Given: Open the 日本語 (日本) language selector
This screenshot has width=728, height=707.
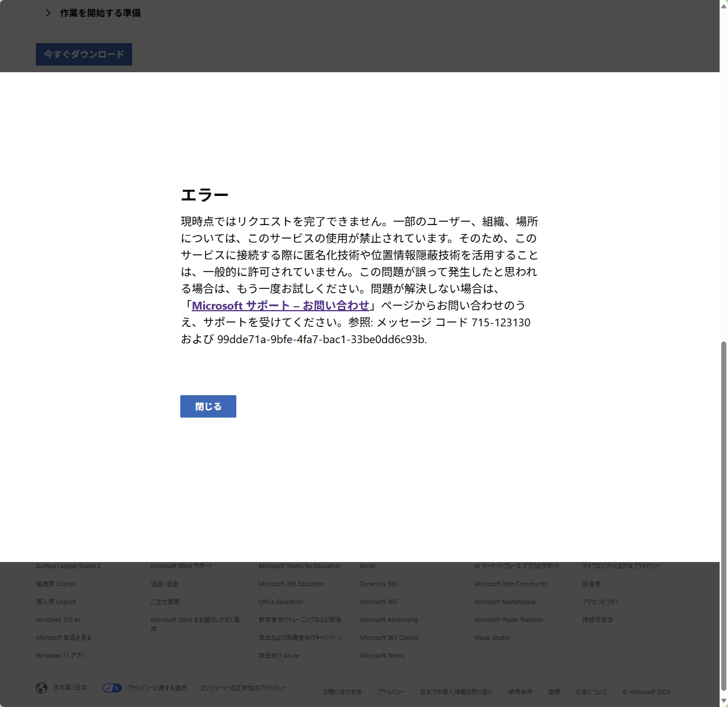Looking at the screenshot, I should click(71, 687).
